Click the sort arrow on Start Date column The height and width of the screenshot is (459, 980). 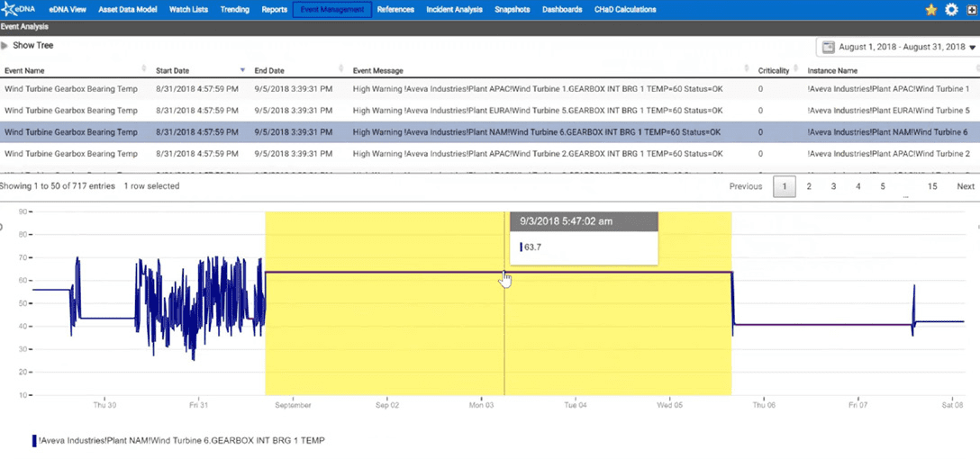tap(242, 69)
